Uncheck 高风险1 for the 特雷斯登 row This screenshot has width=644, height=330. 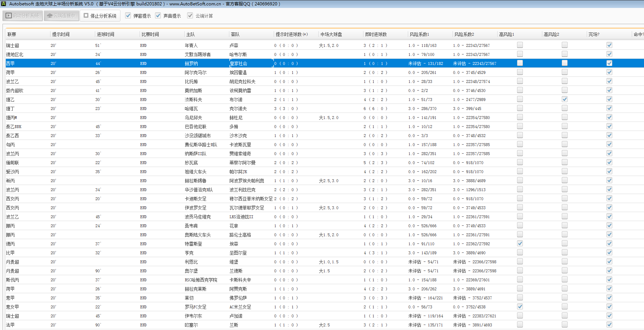coord(520,243)
